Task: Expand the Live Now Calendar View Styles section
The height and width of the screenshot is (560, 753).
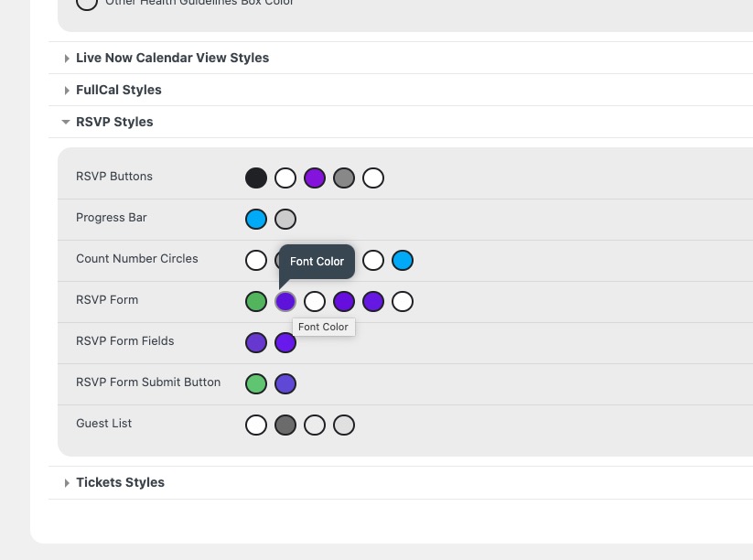Action: [x=172, y=58]
